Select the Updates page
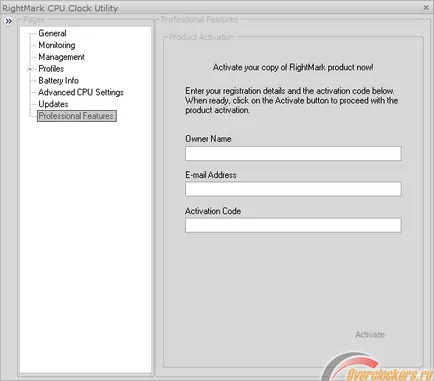The width and height of the screenshot is (434, 381). point(53,104)
